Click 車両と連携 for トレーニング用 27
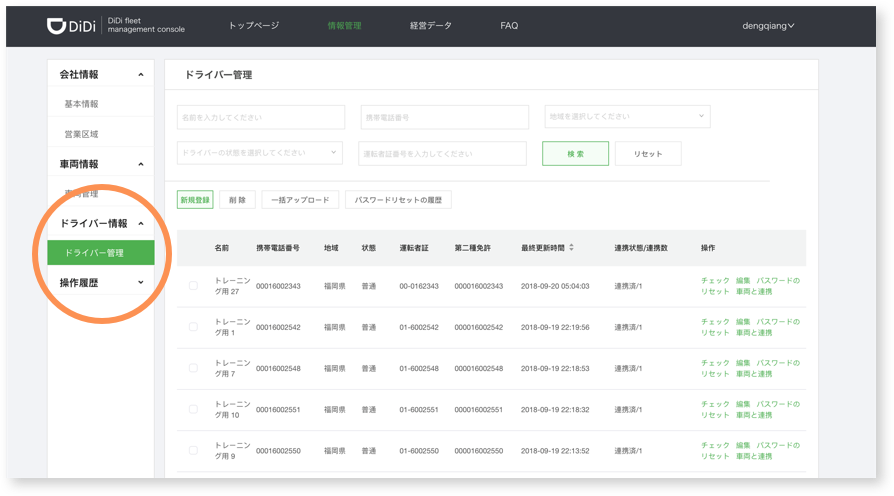894x496 pixels. [x=754, y=291]
